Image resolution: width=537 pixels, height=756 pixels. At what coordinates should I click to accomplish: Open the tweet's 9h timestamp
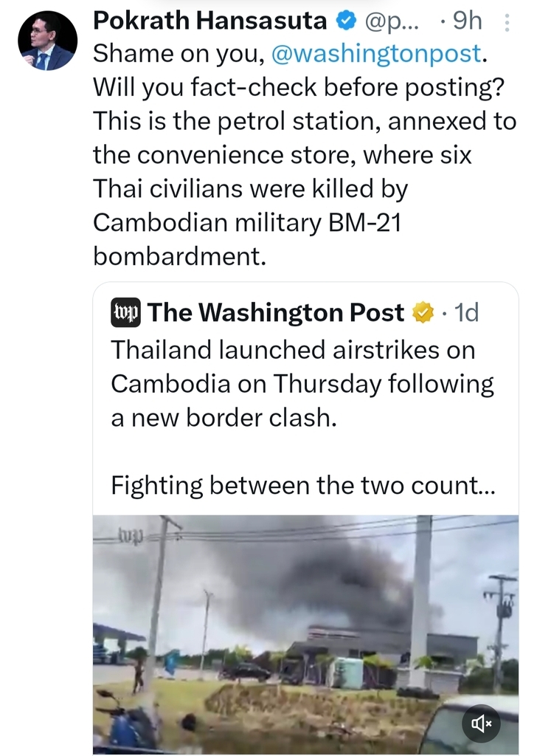[x=466, y=21]
